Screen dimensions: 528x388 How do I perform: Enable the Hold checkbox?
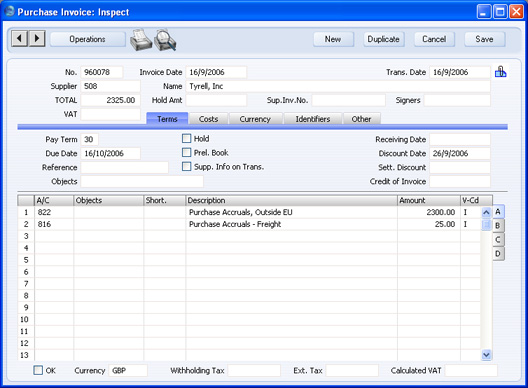186,138
